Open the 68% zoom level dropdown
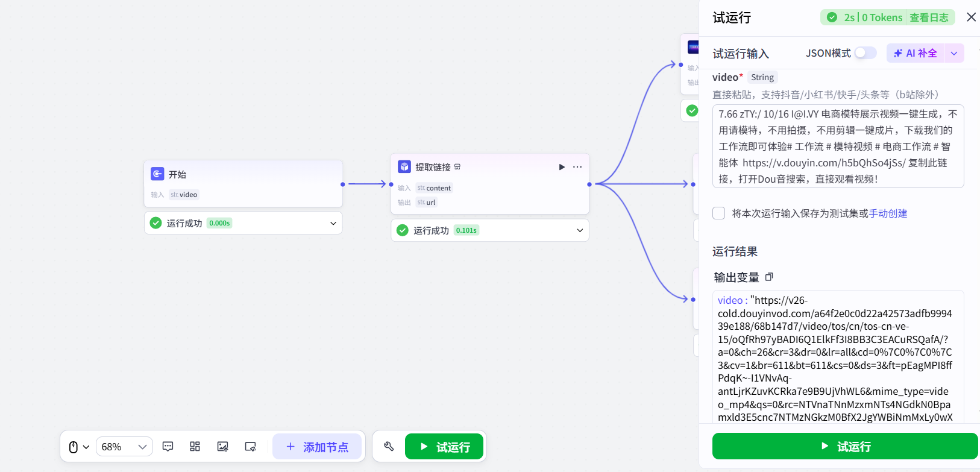Viewport: 980px width, 472px height. pos(124,447)
